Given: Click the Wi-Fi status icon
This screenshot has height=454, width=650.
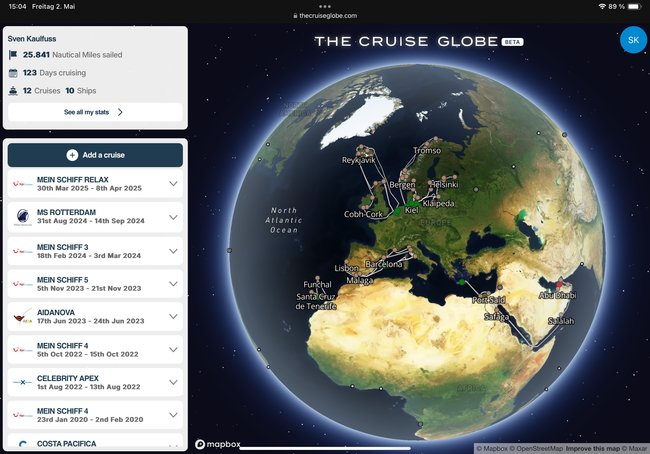Looking at the screenshot, I should click(x=602, y=6).
